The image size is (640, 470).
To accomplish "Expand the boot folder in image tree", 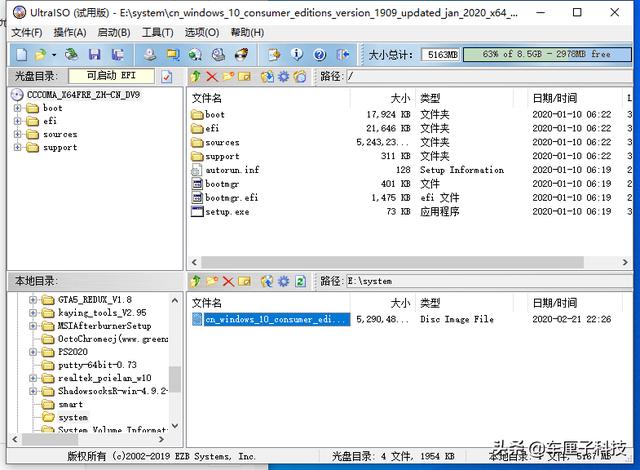I will point(17,108).
